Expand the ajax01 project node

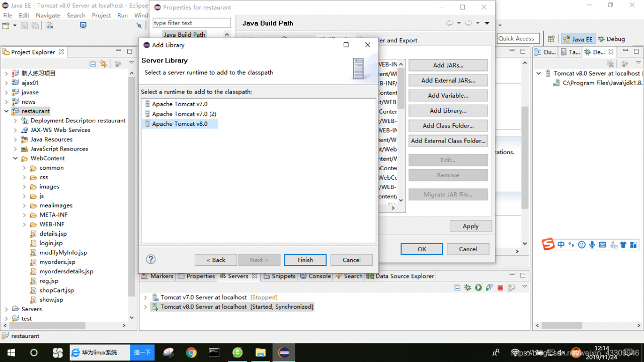(7, 83)
